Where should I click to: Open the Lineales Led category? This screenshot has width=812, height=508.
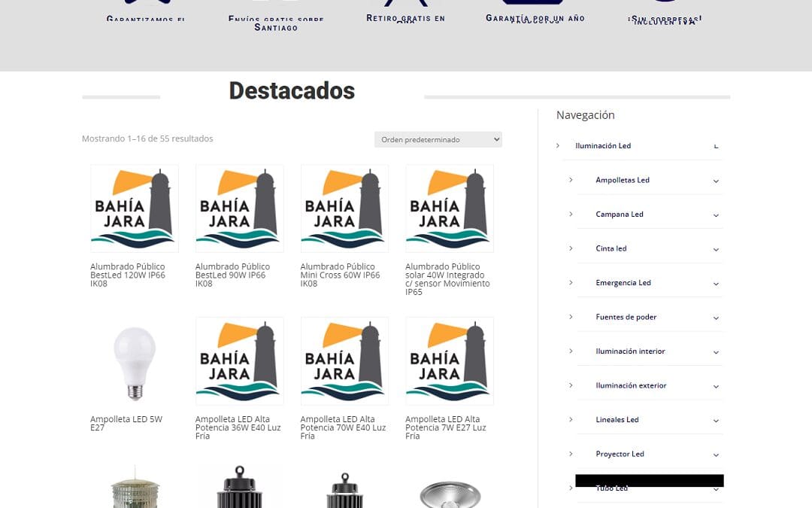coord(617,419)
